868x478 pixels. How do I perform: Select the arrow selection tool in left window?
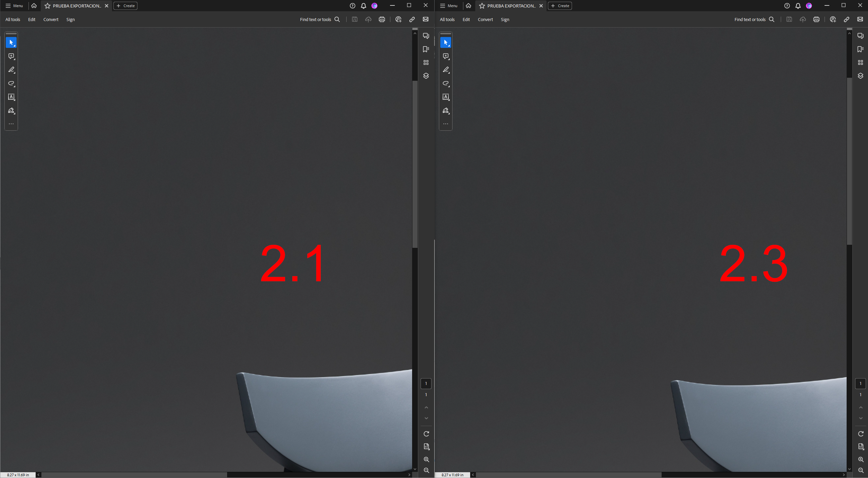coord(11,42)
